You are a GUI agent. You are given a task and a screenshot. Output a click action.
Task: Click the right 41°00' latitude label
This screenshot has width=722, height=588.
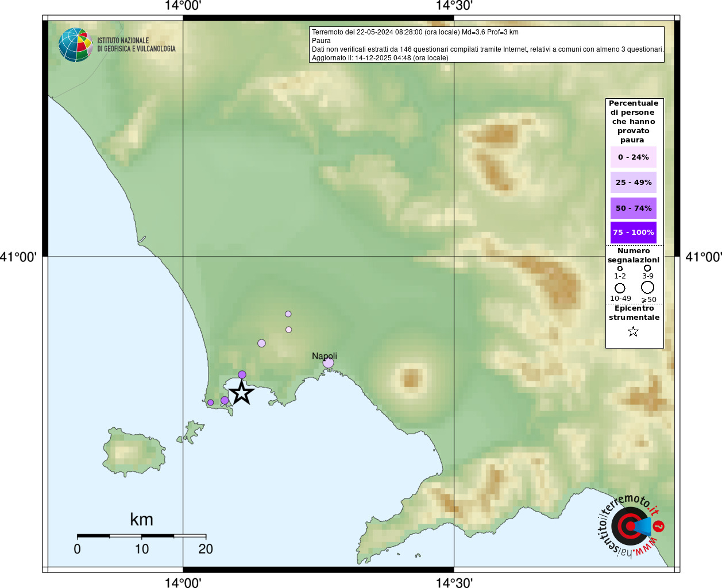(704, 257)
